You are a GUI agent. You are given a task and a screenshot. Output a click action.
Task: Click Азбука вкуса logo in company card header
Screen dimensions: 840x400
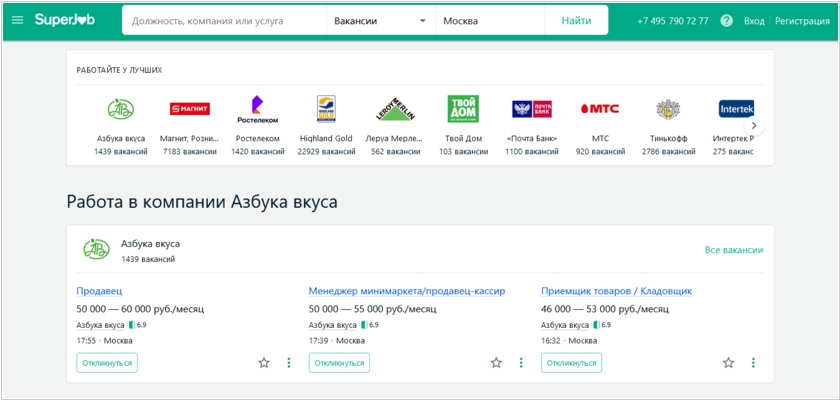click(96, 250)
